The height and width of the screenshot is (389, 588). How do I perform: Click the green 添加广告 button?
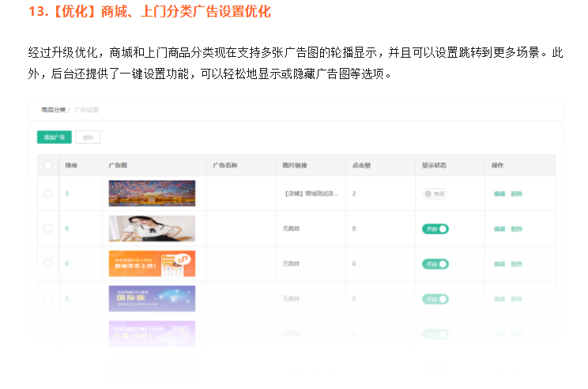point(54,137)
